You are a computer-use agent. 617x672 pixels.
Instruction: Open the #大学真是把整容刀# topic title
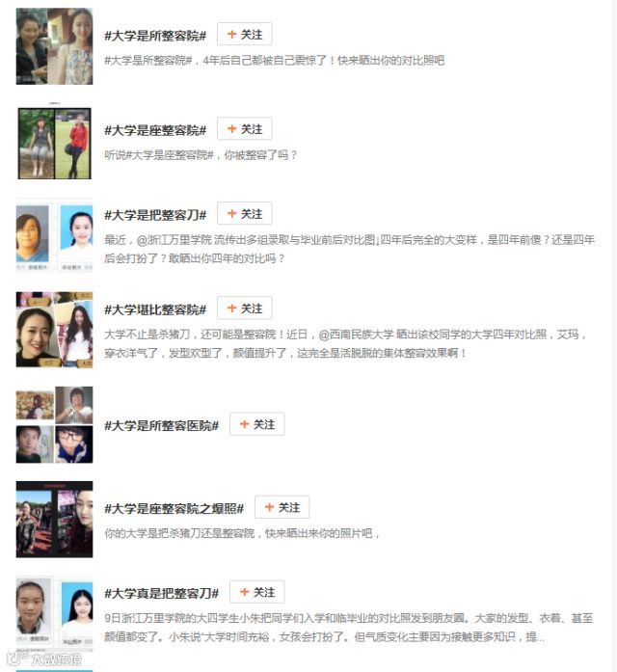(162, 594)
